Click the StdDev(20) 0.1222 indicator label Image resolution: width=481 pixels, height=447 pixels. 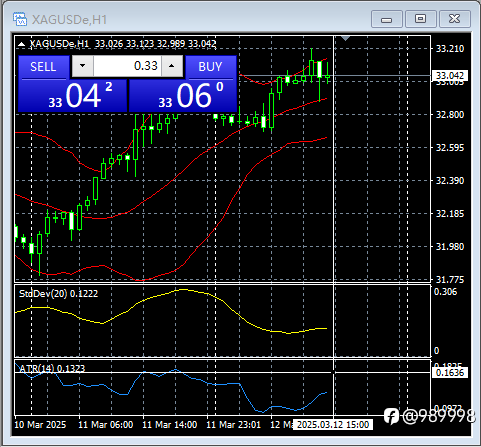click(58, 294)
